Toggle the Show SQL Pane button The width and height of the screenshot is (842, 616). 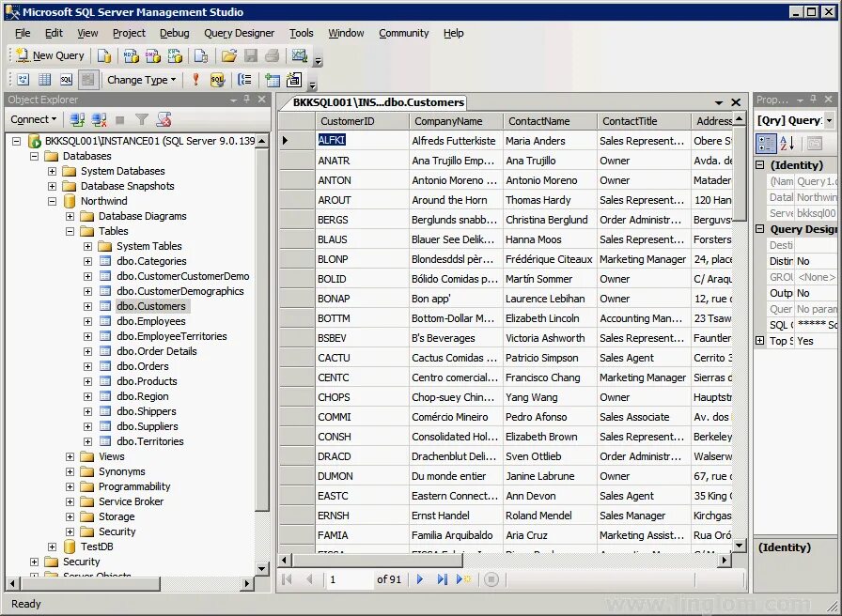[x=66, y=80]
